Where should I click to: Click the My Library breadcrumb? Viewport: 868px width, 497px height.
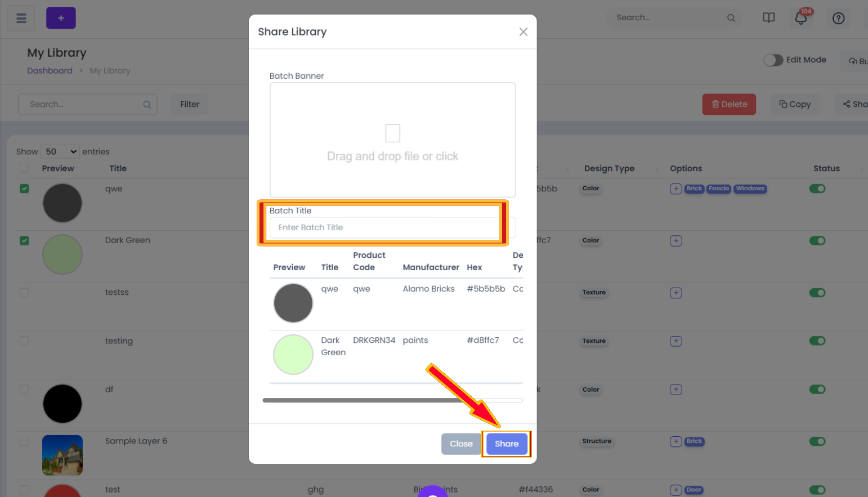[110, 71]
